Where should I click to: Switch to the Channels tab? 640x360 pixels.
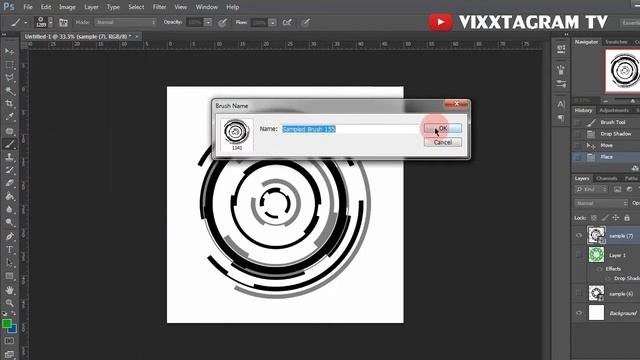click(607, 178)
